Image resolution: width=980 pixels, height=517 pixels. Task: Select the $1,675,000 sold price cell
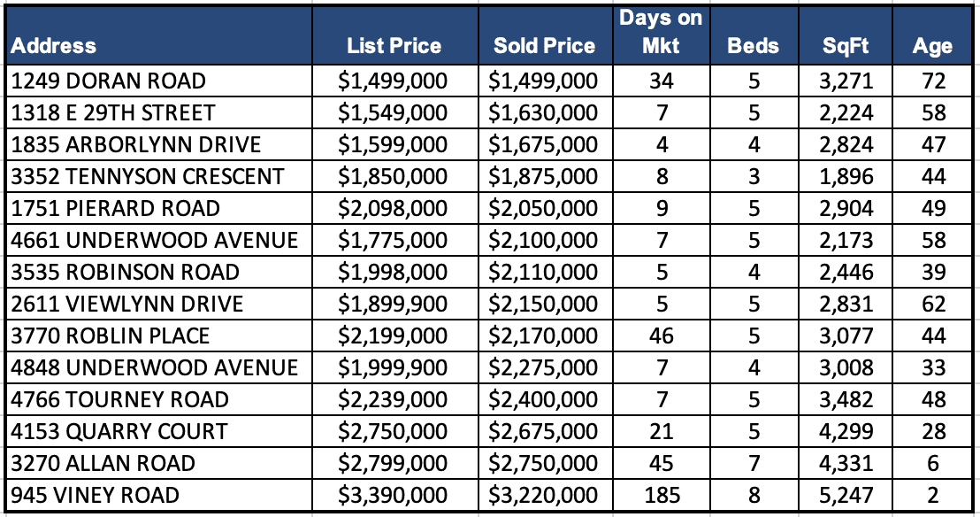click(544, 145)
